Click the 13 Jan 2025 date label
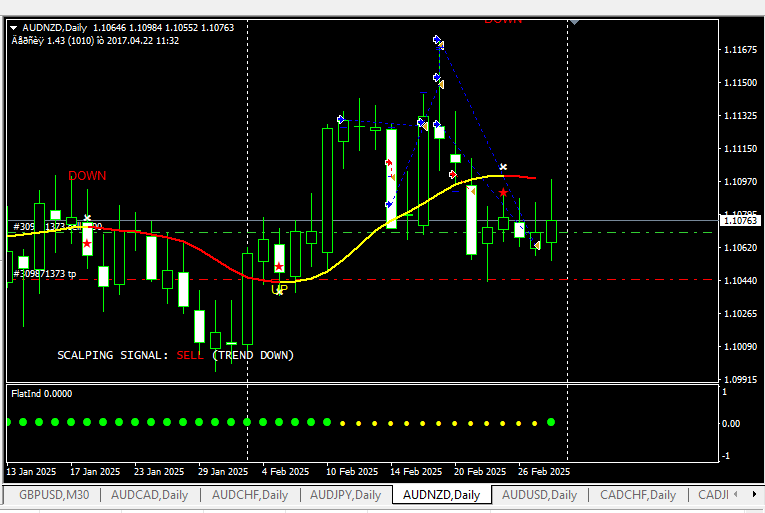 pyautogui.click(x=31, y=472)
